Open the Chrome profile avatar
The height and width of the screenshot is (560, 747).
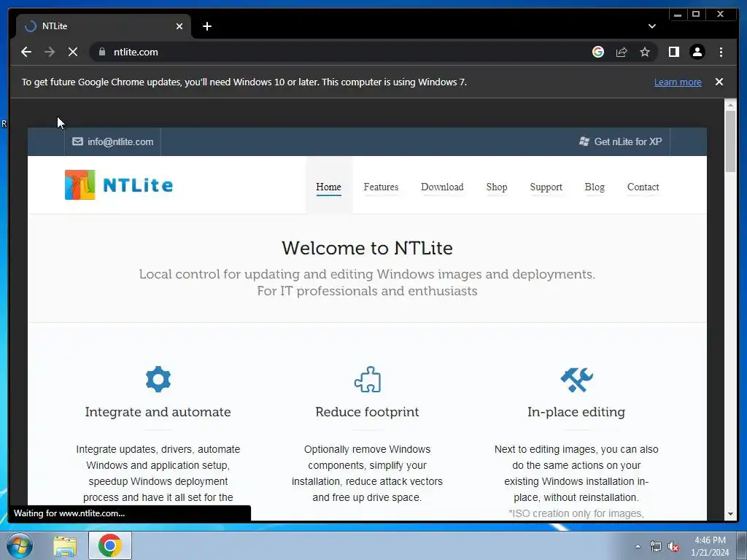click(x=697, y=52)
